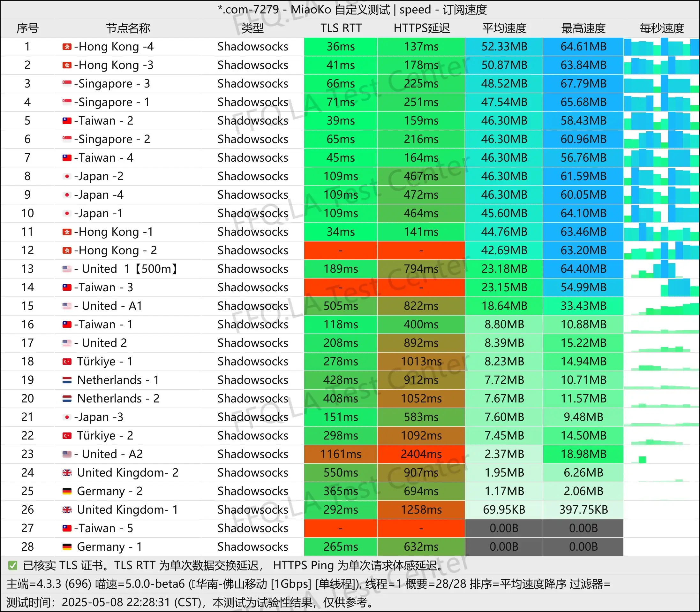This screenshot has width=700, height=612.
Task: Click the per-second speed chart for Taiwan - 3
Action: (661, 287)
